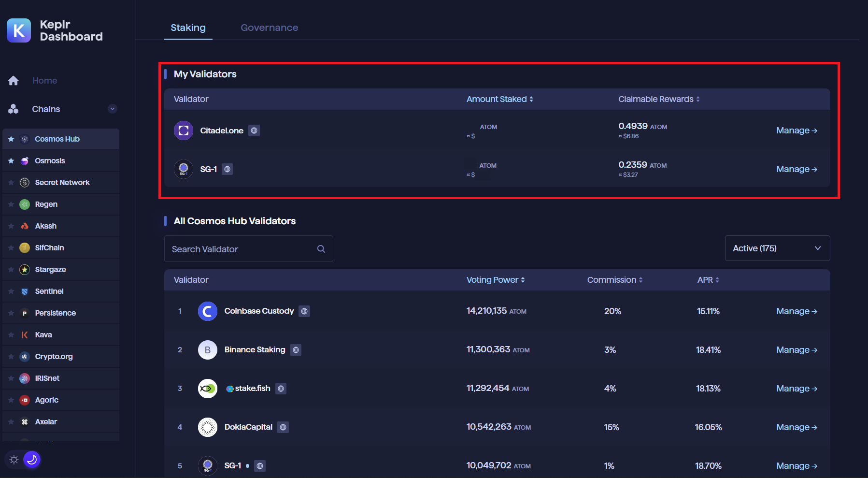Click the Secret Network chain icon
The height and width of the screenshot is (478, 868).
pos(25,183)
